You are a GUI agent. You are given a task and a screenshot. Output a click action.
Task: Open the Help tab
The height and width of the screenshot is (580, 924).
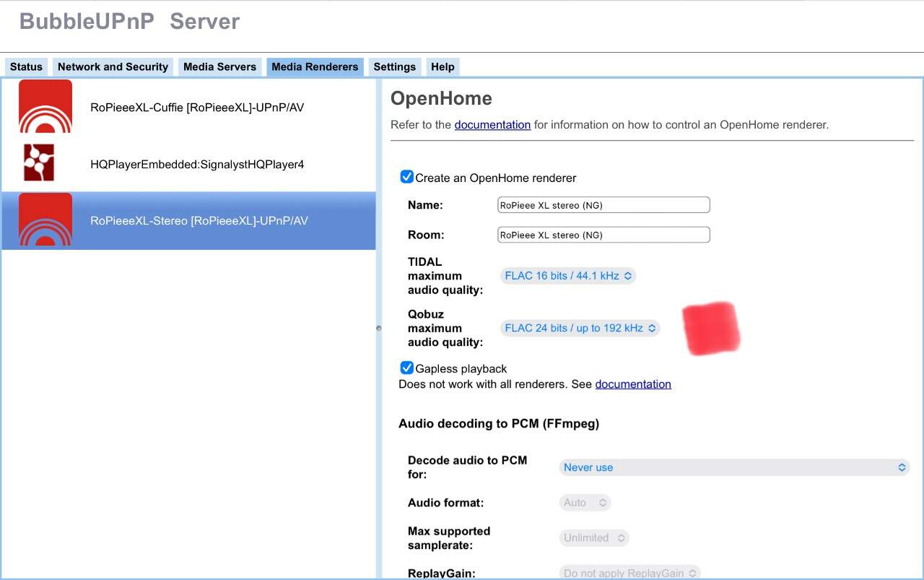443,66
